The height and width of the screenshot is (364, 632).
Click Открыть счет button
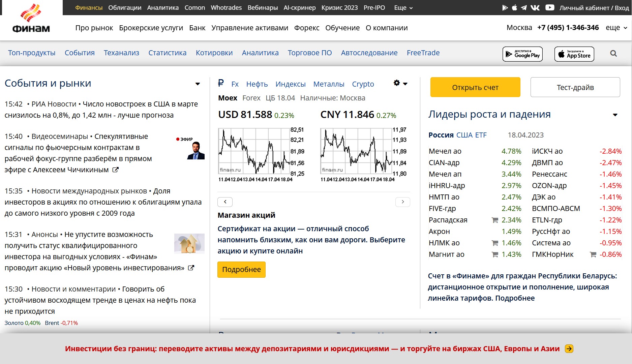(475, 87)
